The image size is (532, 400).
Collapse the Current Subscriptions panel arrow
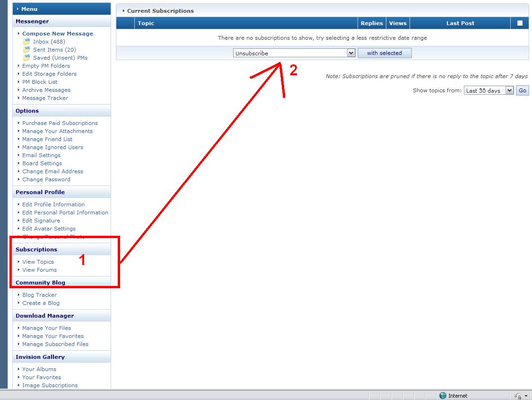(123, 11)
